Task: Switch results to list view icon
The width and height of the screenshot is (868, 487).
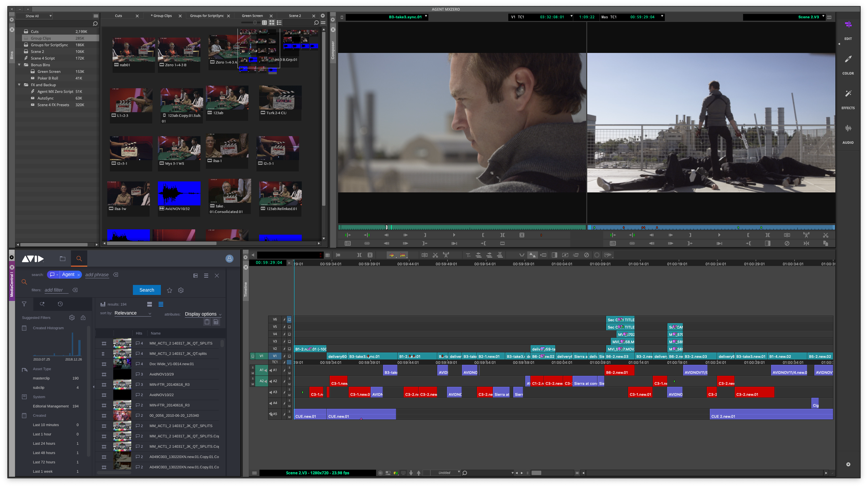Action: (161, 305)
